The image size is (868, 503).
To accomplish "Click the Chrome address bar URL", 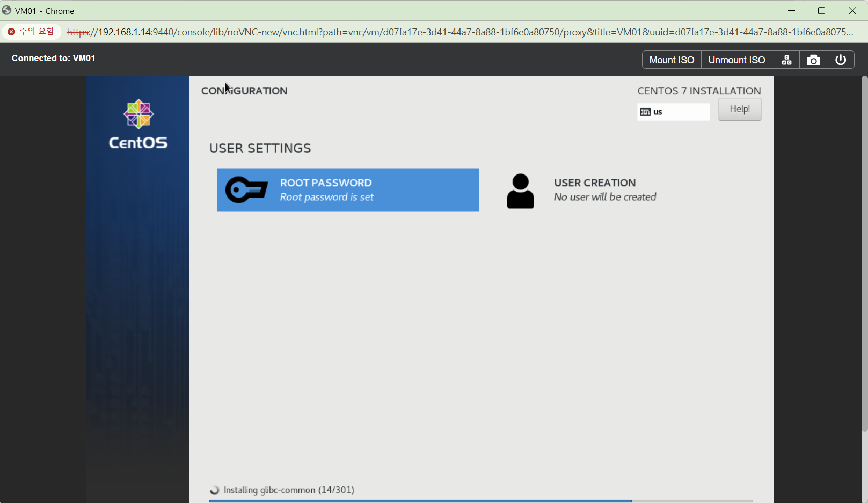I will pyautogui.click(x=460, y=32).
